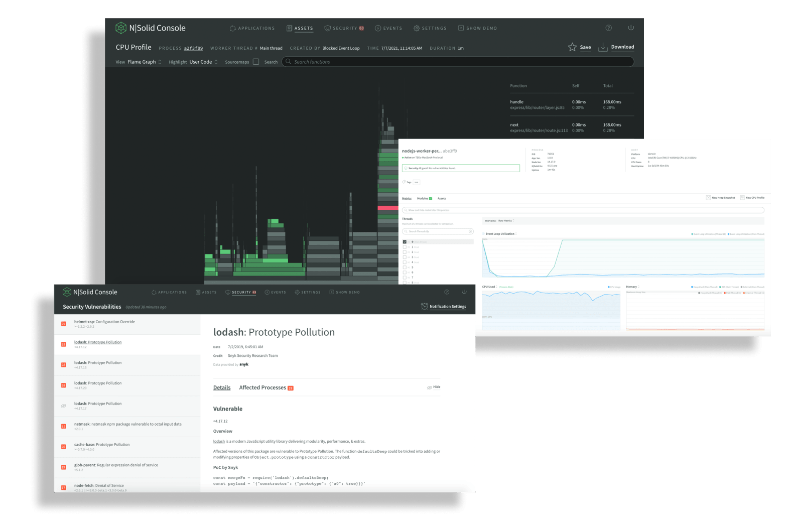Click Notification Settings link
Viewport: 792px width, 532px height.
point(448,306)
